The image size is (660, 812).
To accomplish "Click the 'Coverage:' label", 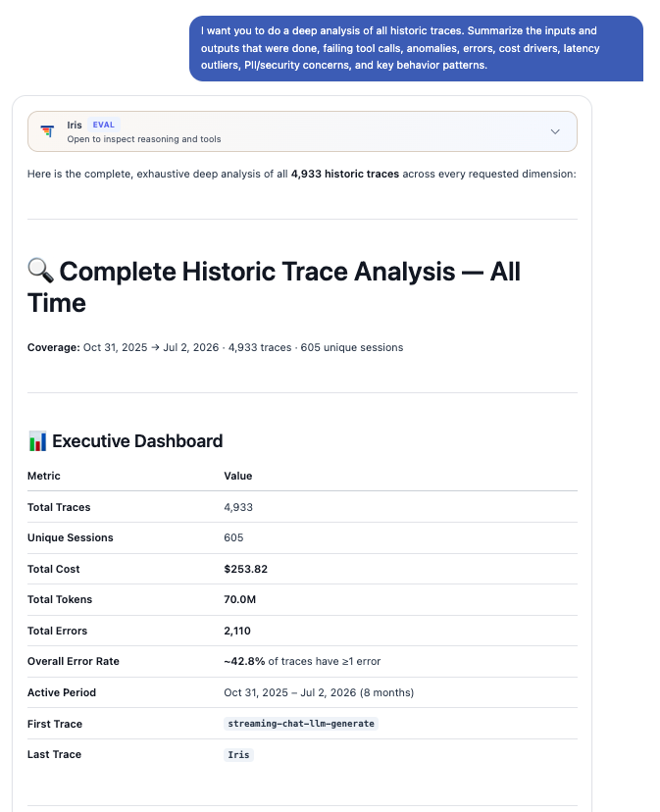I will coord(54,347).
